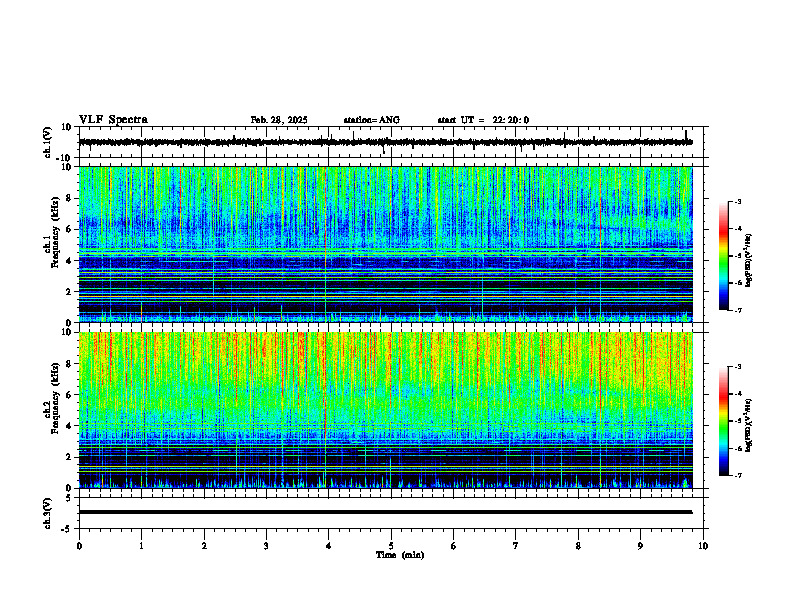Click the time-axis tick label "9"

point(640,546)
